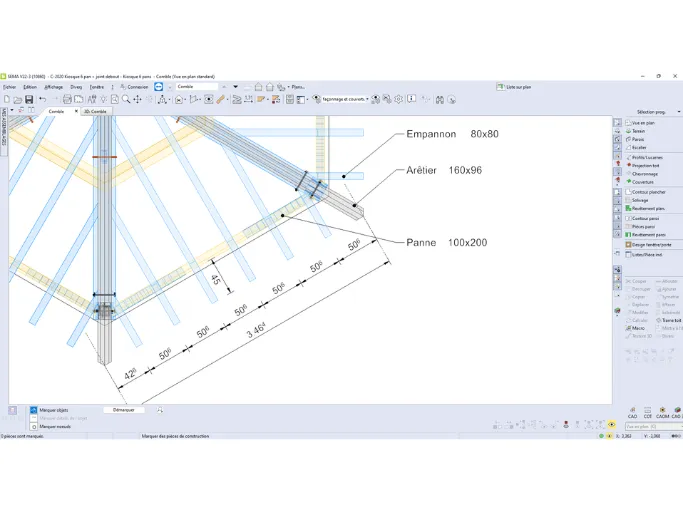Viewport: 683px width, 512px height.
Task: Click the gear settings toolbar icon
Action: [x=398, y=100]
